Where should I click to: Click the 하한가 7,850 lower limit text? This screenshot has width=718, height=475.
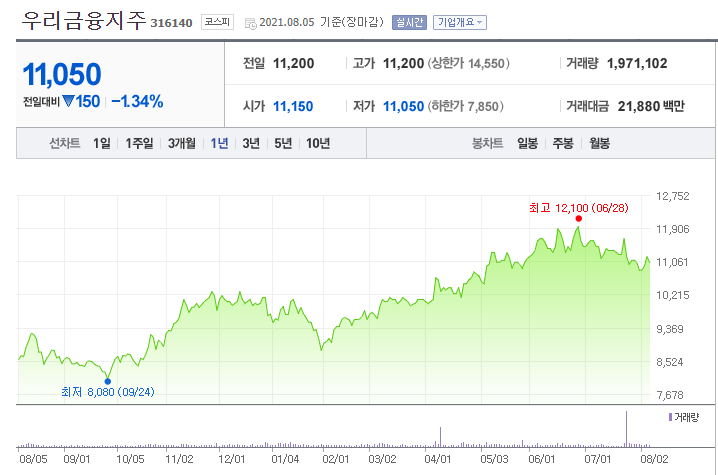pyautogui.click(x=465, y=106)
